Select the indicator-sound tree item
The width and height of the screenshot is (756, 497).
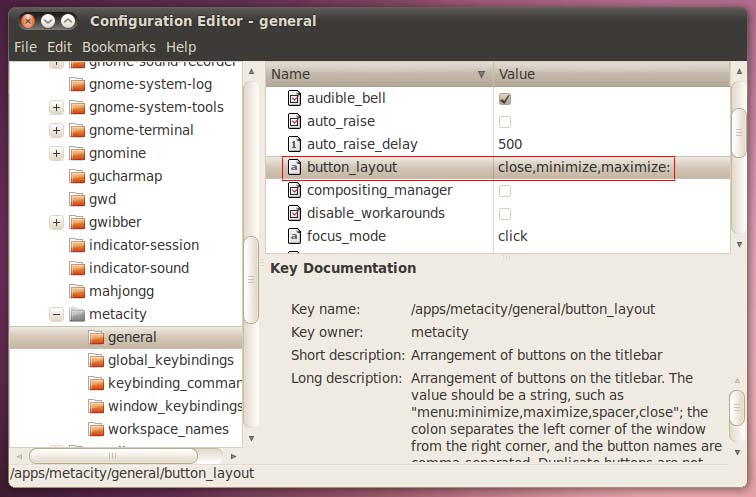(139, 268)
